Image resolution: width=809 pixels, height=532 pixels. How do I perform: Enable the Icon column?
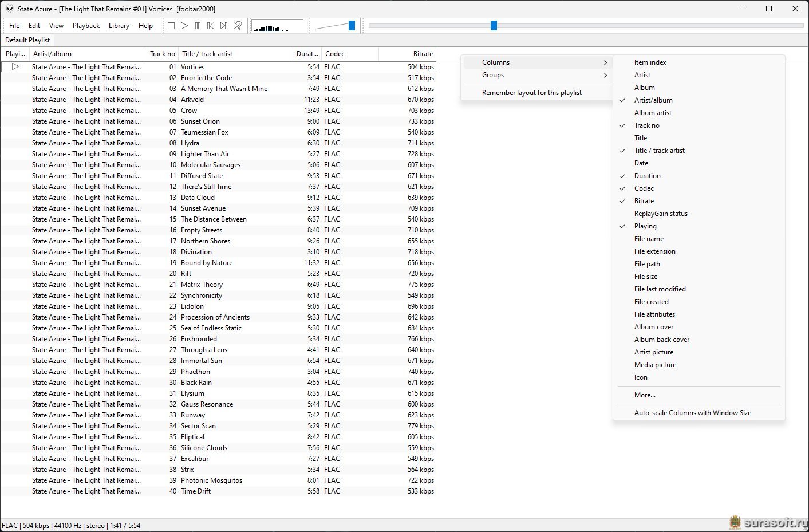[x=698, y=377]
